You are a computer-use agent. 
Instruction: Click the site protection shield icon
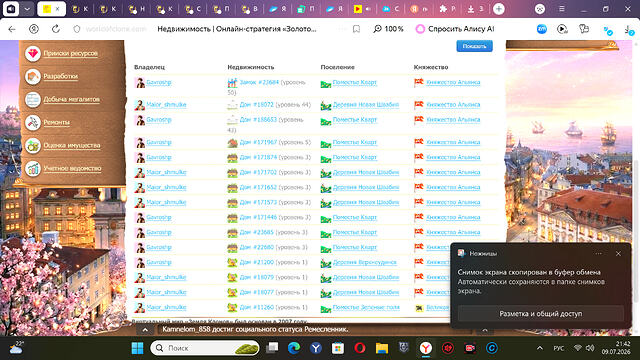pos(77,29)
